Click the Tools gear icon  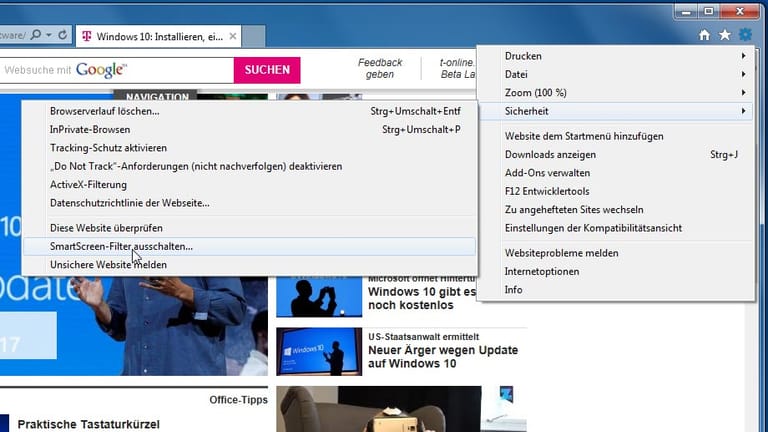(x=745, y=35)
